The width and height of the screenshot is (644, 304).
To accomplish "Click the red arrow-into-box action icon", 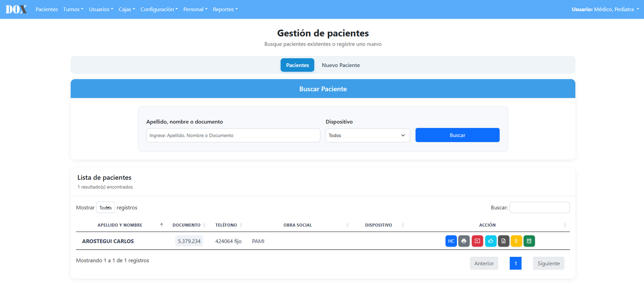I will (477, 241).
